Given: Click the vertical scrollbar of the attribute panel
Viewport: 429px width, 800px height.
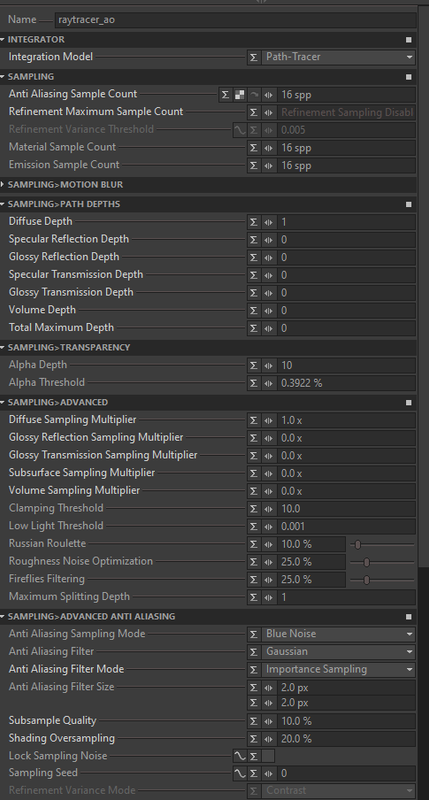Looking at the screenshot, I should pyautogui.click(x=423, y=286).
